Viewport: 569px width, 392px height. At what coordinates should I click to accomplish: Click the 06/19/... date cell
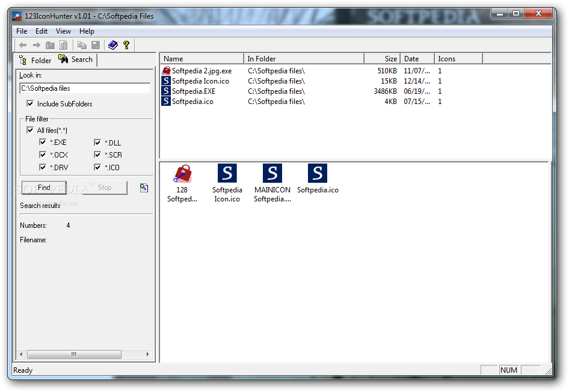[x=417, y=91]
